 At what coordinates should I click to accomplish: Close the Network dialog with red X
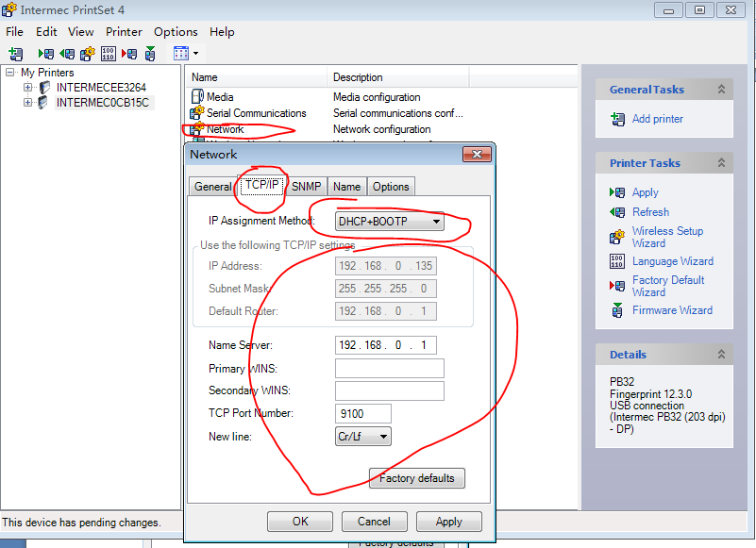pyautogui.click(x=477, y=155)
